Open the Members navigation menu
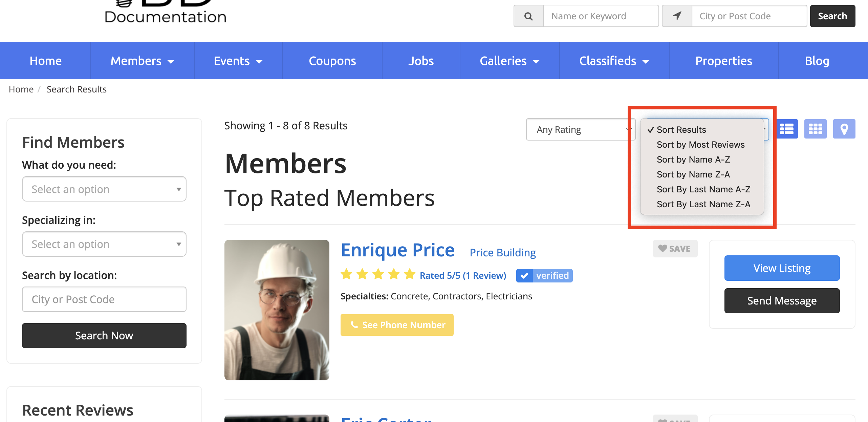This screenshot has width=868, height=422. tap(142, 61)
